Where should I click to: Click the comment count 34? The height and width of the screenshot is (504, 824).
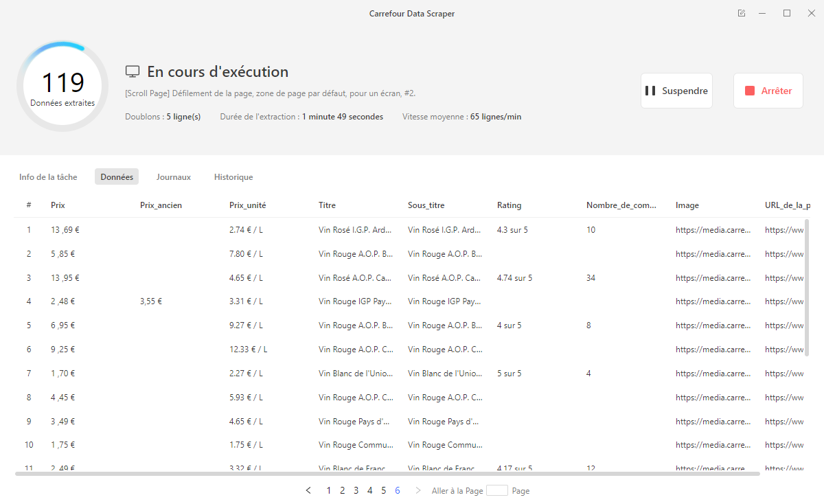tap(591, 278)
